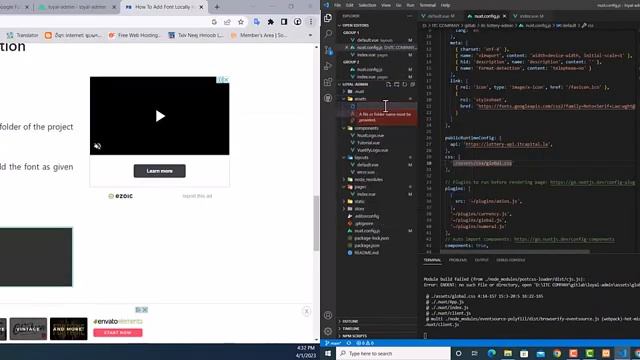Switch to the PROBLEMS panel tab
640x360 pixels.
click(x=458, y=260)
